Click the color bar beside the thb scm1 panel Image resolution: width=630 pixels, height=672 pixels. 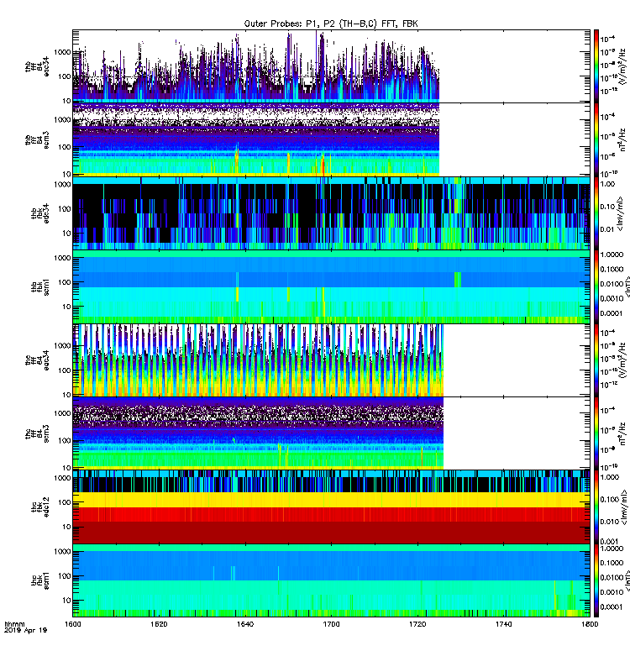[x=596, y=286]
